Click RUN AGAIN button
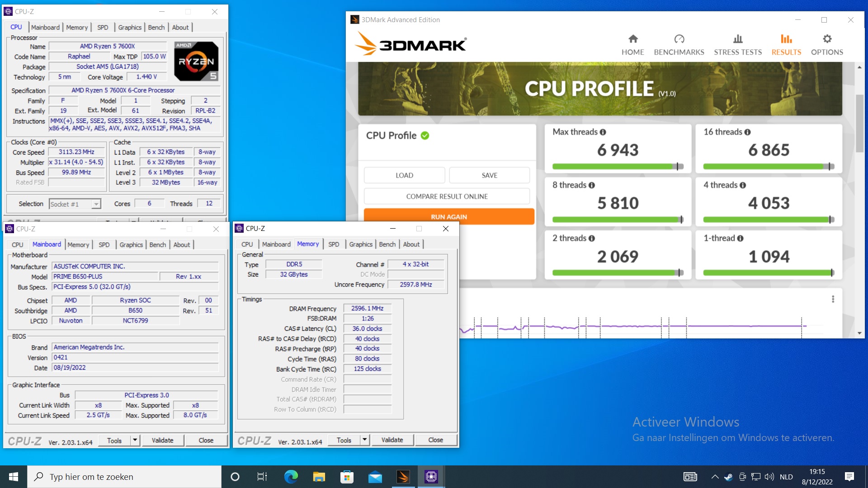 coord(449,216)
